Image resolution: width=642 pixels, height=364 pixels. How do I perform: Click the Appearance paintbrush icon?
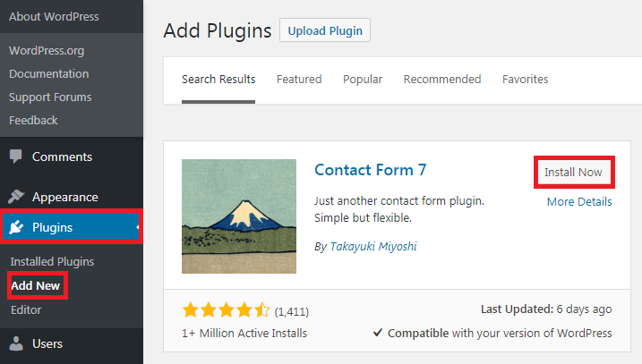(16, 197)
